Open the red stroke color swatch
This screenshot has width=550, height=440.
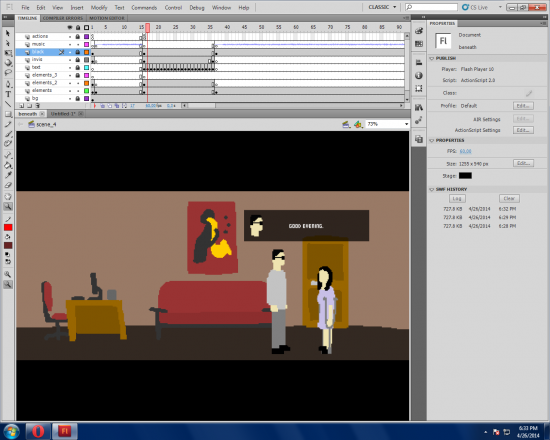(x=8, y=227)
